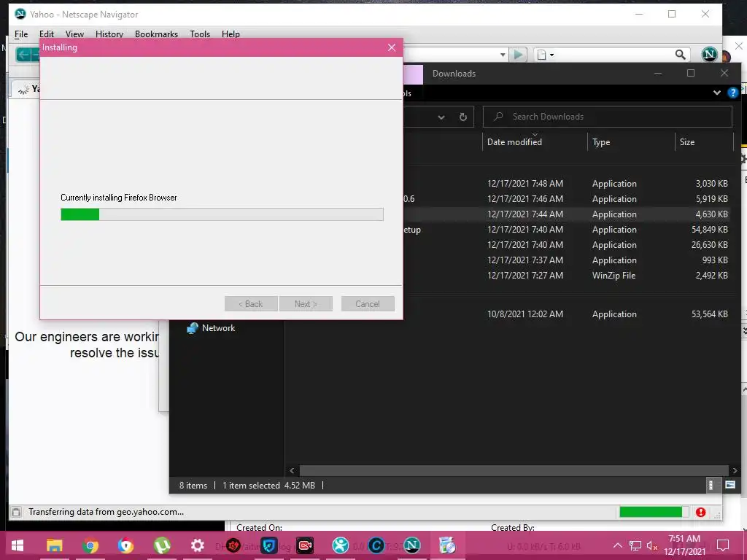
Task: Open the Tools menu in Netscape
Action: coord(200,34)
